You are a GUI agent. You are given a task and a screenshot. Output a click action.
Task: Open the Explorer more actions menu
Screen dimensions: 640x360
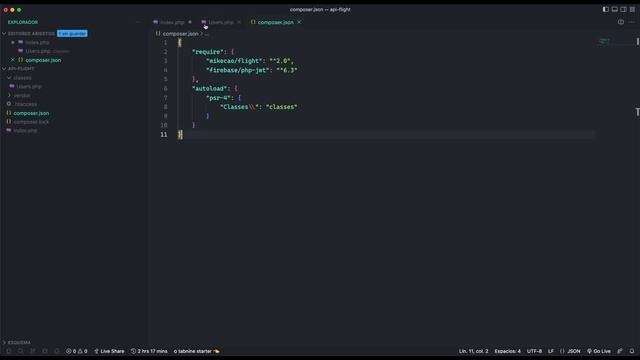pos(139,22)
